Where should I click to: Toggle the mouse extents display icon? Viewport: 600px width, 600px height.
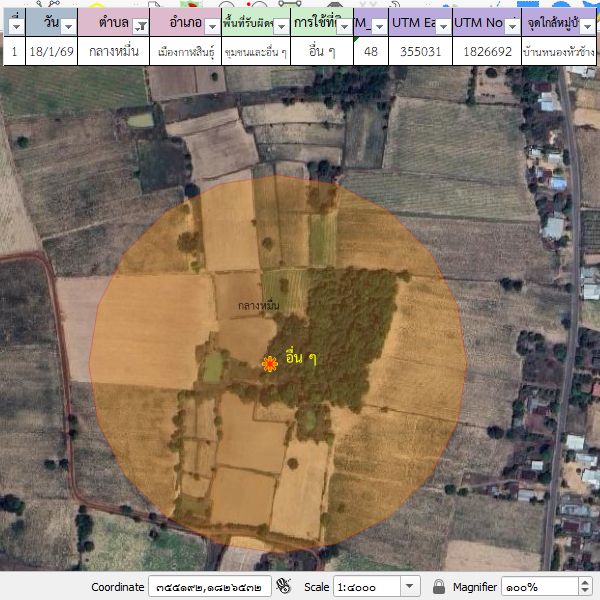(x=284, y=586)
